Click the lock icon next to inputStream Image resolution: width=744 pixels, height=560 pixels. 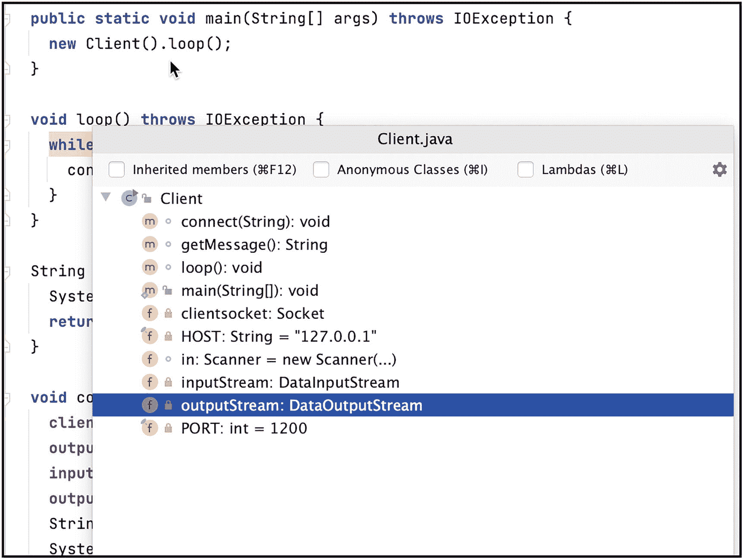pyautogui.click(x=168, y=382)
